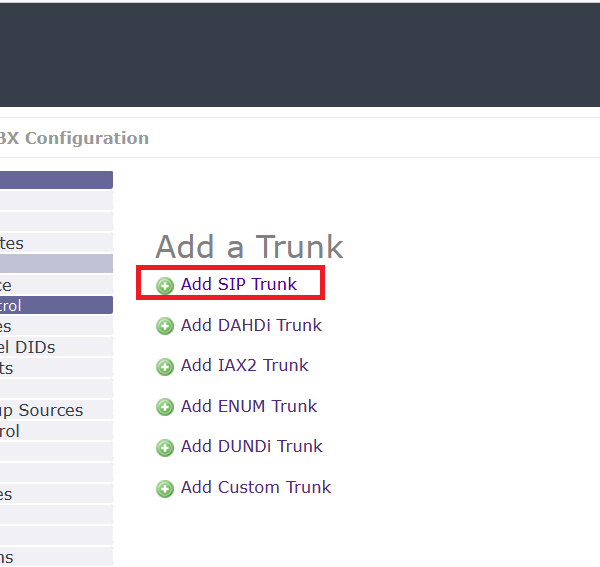The height and width of the screenshot is (567, 600).
Task: Click the green plus icon beside Add IAX2 Trunk
Action: click(x=165, y=367)
